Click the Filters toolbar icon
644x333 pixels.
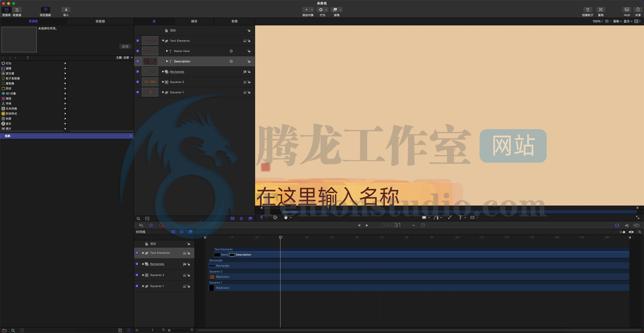point(335,10)
